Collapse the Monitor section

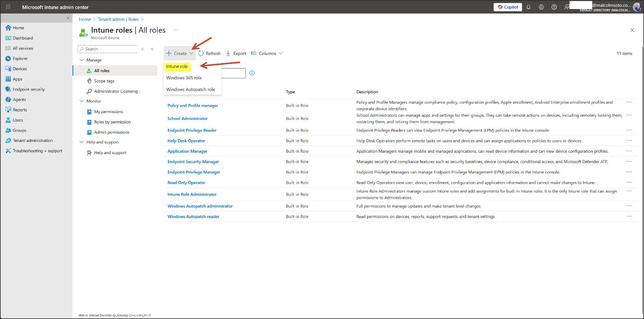[x=82, y=101]
